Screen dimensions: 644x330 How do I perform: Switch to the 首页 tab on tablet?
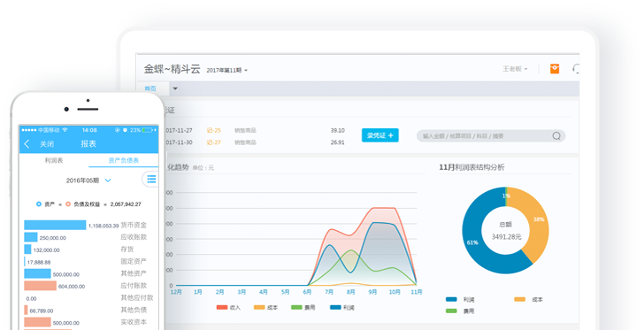coord(150,88)
